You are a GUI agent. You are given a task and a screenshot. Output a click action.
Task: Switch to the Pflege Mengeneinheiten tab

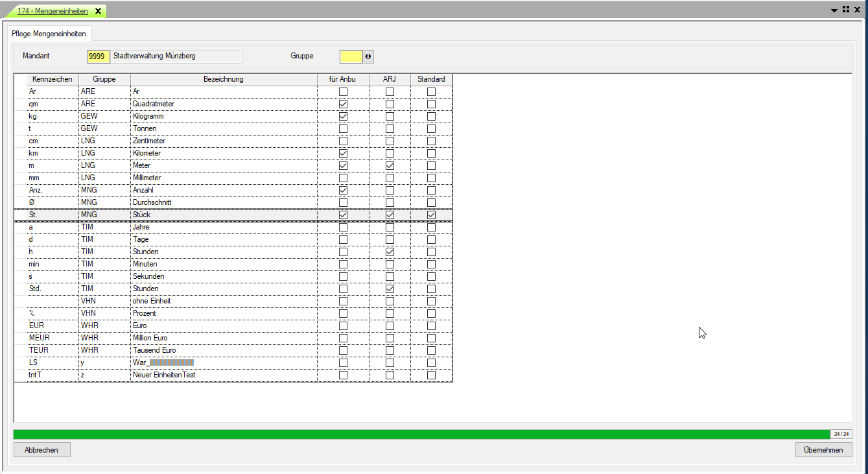coord(49,33)
